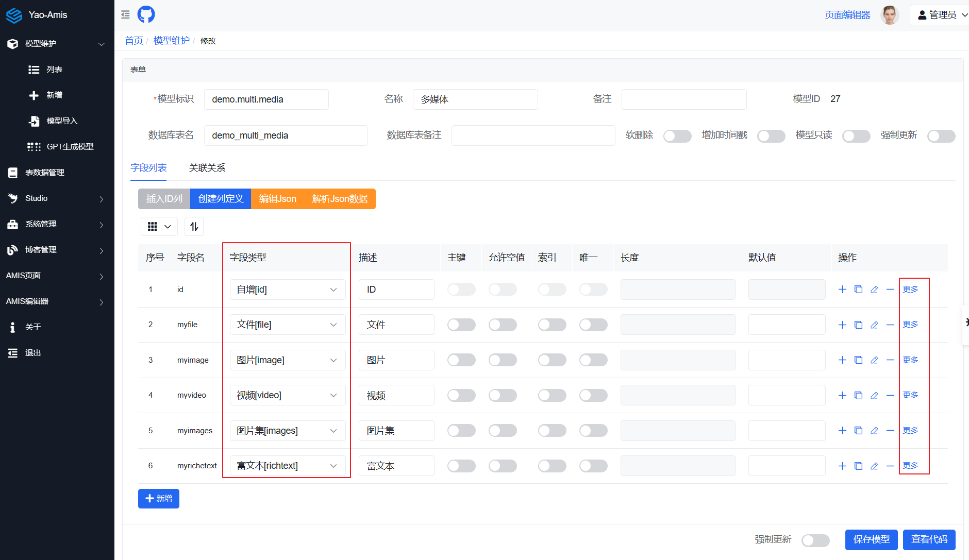Viewport: 969px width, 560px height.
Task: Open field type dropdown for myvideo
Action: [x=287, y=395]
